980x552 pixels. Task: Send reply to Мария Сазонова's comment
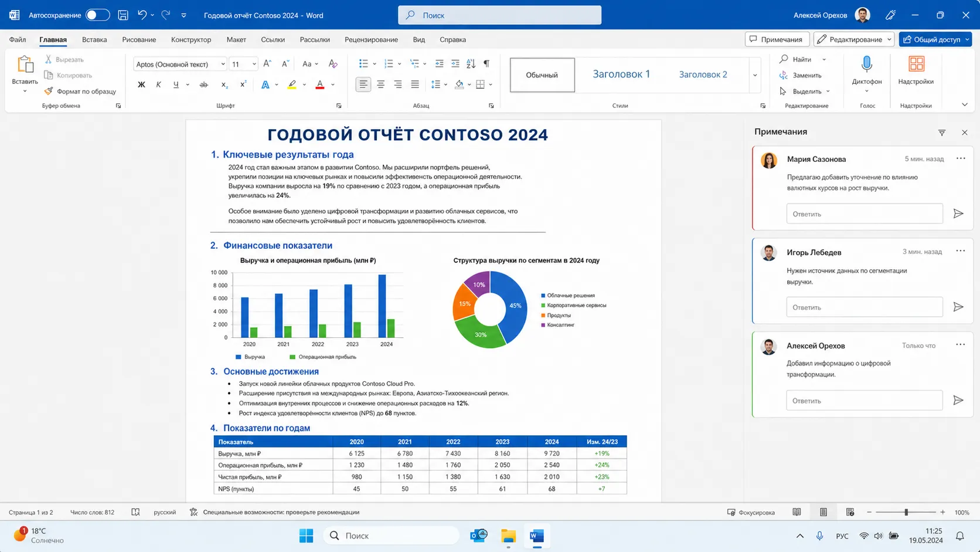click(958, 214)
